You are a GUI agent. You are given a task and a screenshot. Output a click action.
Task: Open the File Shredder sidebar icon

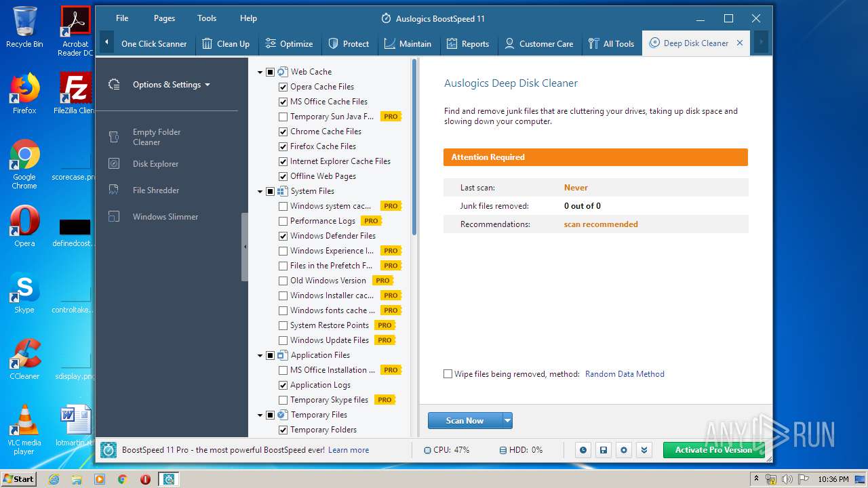click(114, 190)
